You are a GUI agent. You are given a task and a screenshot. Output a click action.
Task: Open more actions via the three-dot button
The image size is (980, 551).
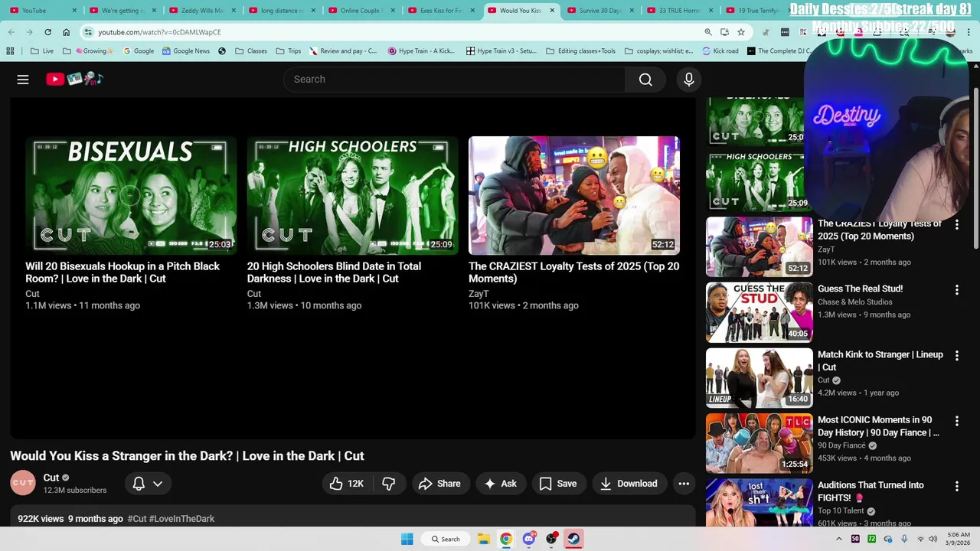pyautogui.click(x=684, y=484)
